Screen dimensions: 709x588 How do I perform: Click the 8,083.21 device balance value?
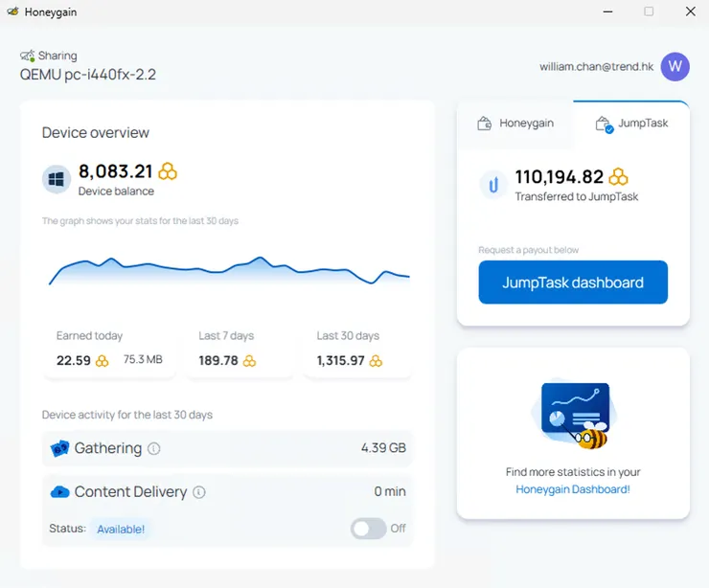(115, 171)
